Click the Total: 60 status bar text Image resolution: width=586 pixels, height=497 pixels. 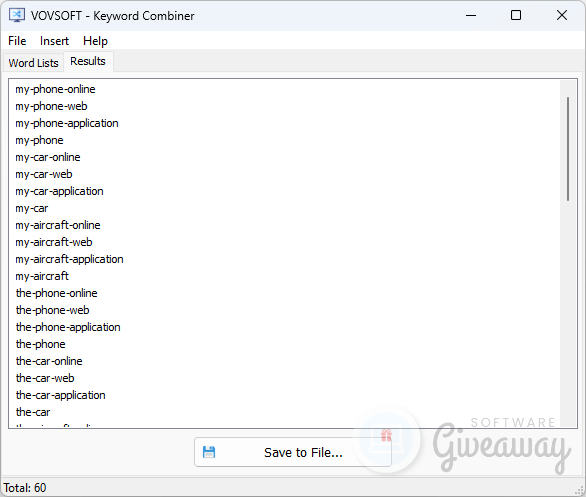click(x=25, y=488)
